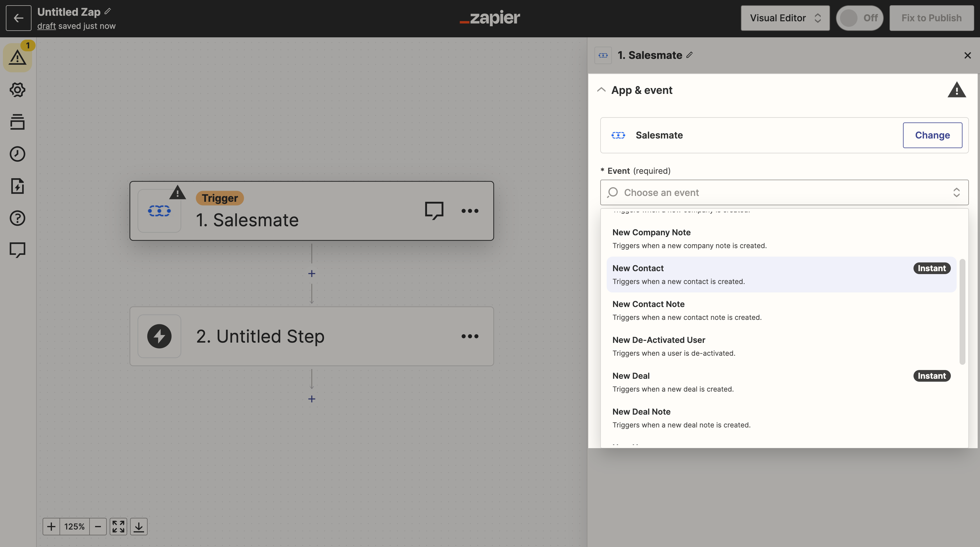Click the Choose an event combo box
The height and width of the screenshot is (547, 980).
pyautogui.click(x=785, y=192)
